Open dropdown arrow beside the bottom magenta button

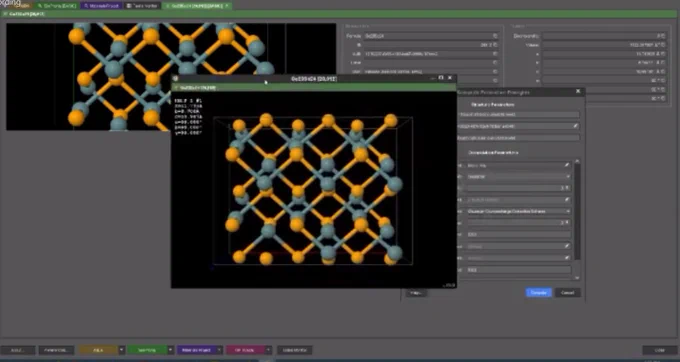[269, 350]
